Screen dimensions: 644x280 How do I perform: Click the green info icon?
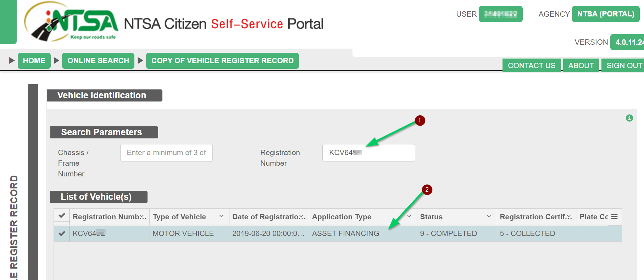click(x=629, y=118)
